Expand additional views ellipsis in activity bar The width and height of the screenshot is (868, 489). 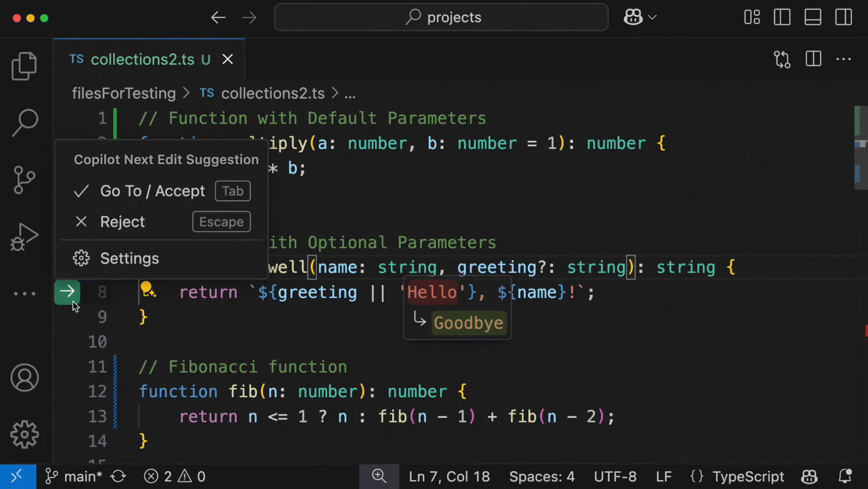tap(24, 293)
